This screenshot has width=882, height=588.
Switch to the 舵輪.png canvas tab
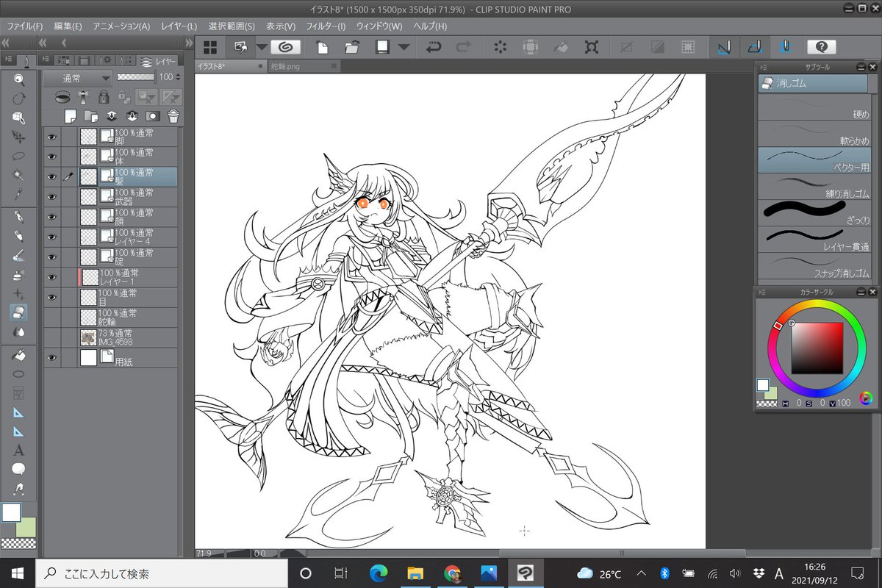285,66
